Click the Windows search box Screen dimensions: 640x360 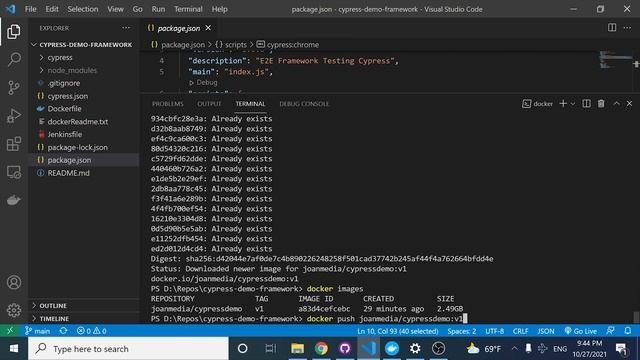(128, 348)
